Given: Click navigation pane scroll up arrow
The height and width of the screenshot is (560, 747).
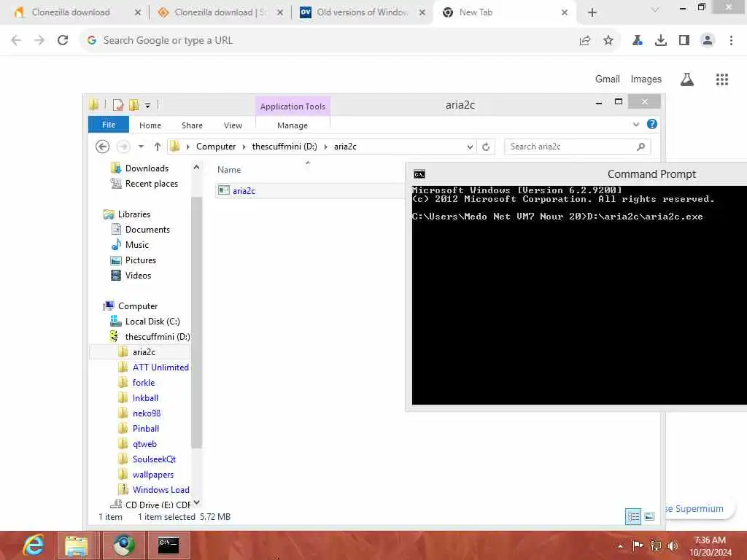Looking at the screenshot, I should coord(196,167).
